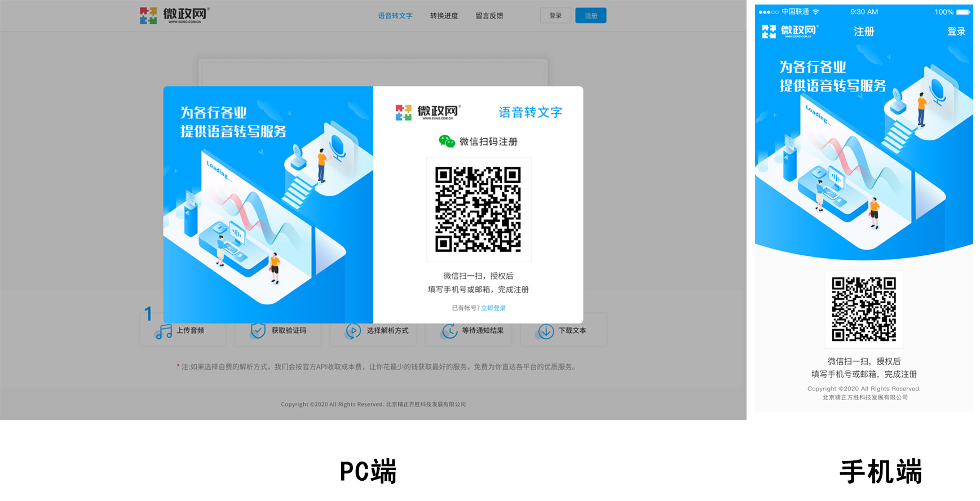
Task: Tap the mobile battery status indicator
Action: pos(963,12)
